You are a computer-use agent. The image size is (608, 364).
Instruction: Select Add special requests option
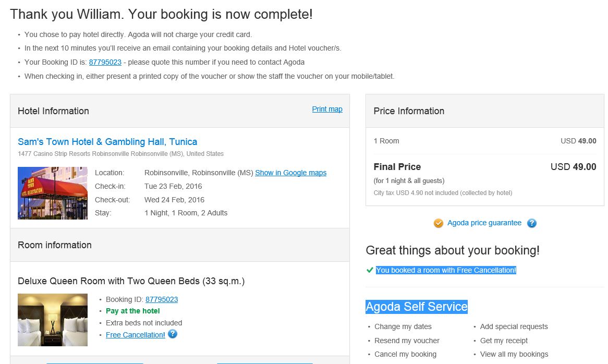point(514,326)
